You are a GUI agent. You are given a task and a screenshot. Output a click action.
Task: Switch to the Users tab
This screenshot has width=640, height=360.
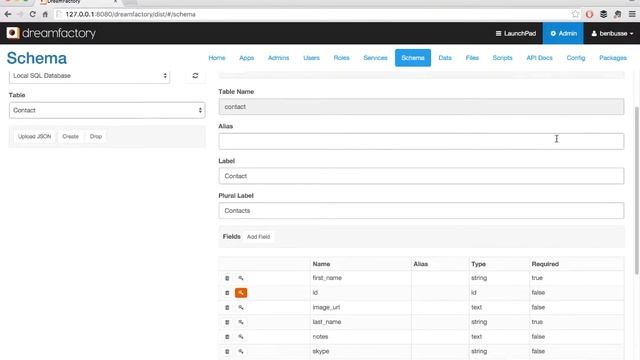click(311, 58)
